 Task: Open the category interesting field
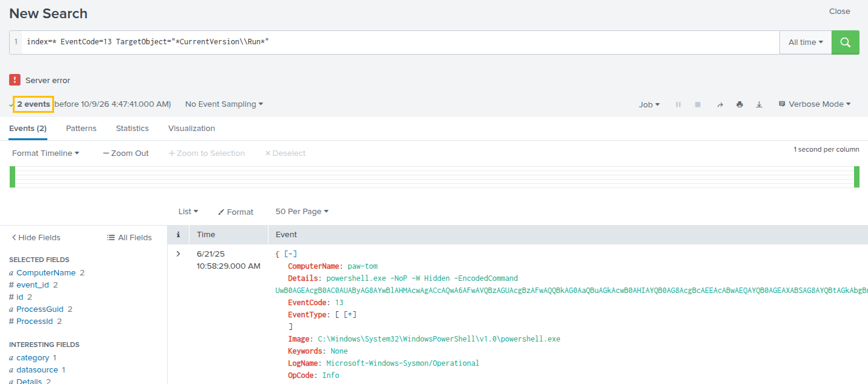point(33,358)
